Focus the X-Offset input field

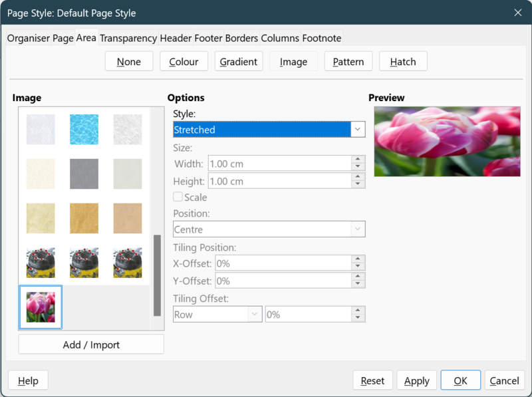point(283,263)
